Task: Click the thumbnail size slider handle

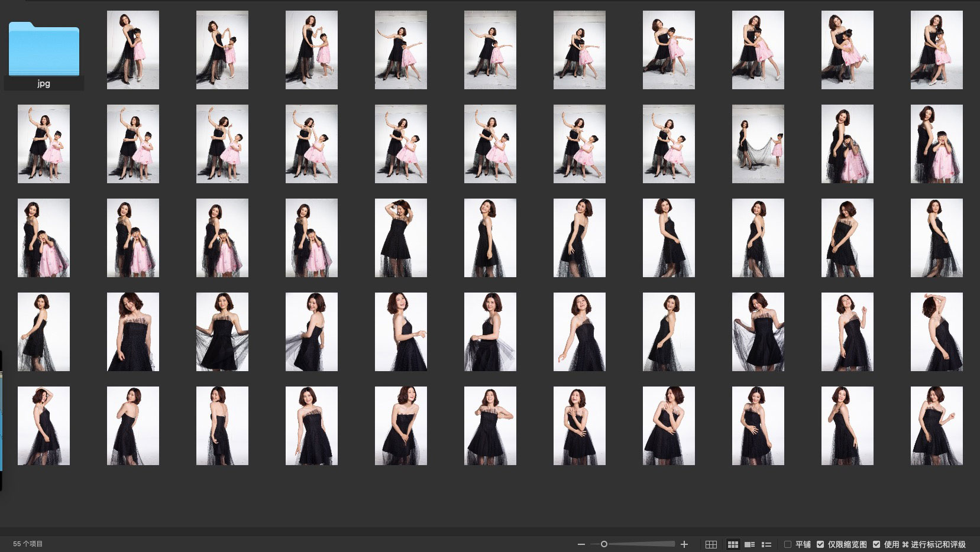Action: [x=604, y=544]
